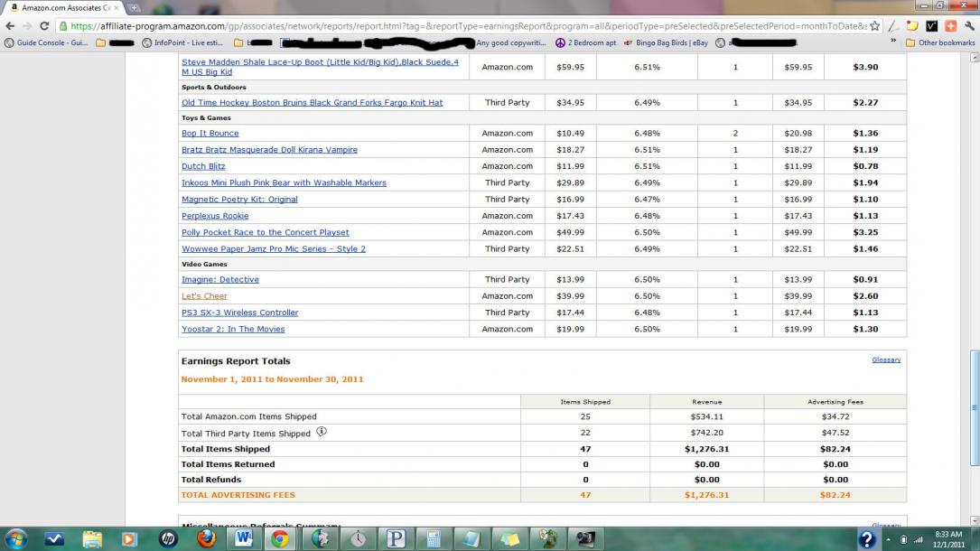The height and width of the screenshot is (551, 980).
Task: Open the file explorer folder taskbar icon
Action: (92, 539)
